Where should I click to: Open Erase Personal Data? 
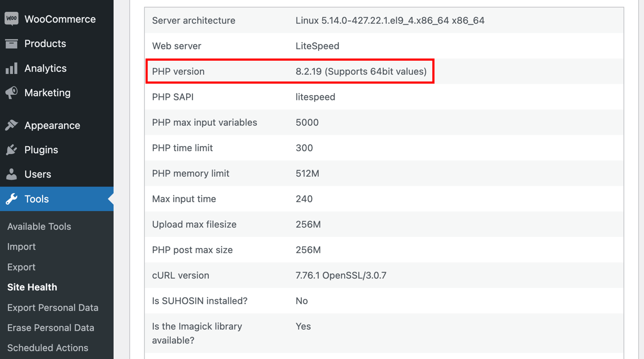(x=50, y=327)
